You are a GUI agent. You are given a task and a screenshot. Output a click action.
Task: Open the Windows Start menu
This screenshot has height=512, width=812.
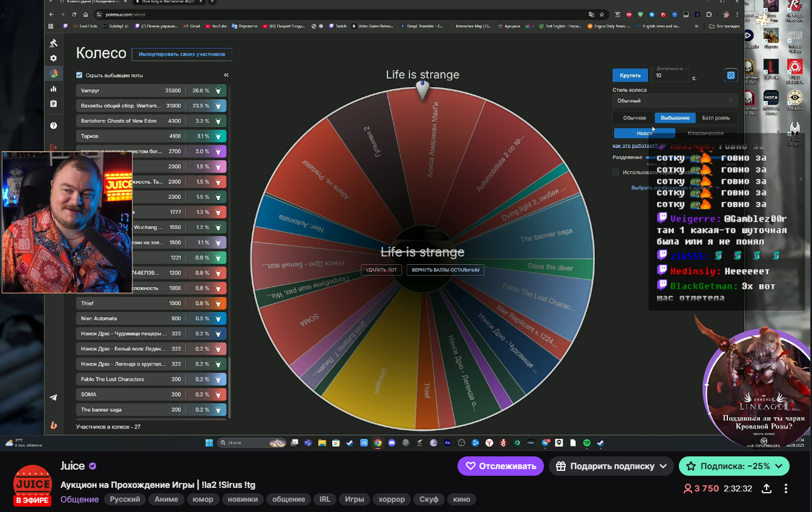click(x=209, y=443)
